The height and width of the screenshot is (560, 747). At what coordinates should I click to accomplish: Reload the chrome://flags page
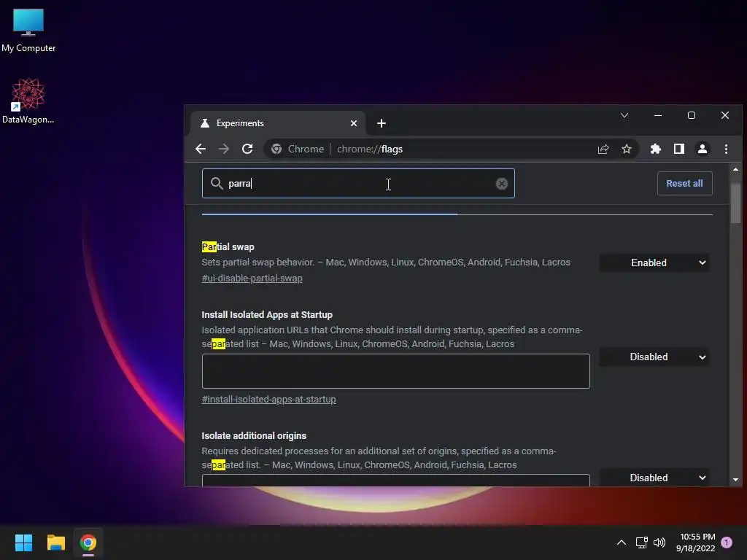click(247, 149)
